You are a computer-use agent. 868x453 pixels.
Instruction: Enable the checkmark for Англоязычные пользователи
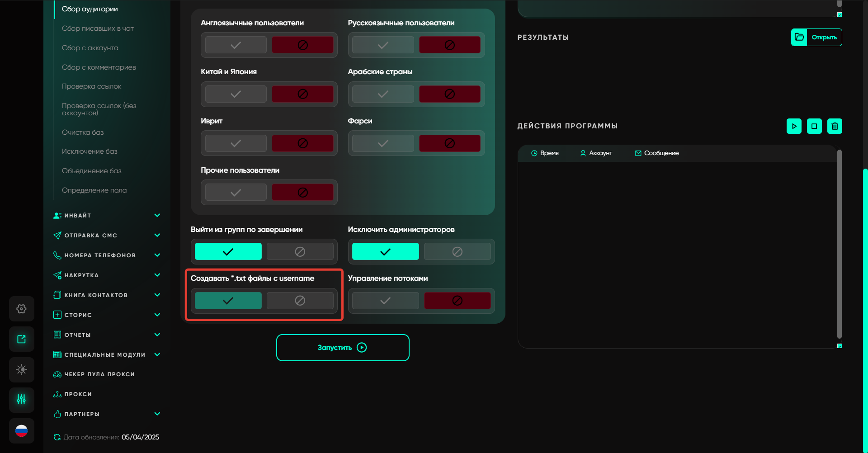[x=236, y=45]
